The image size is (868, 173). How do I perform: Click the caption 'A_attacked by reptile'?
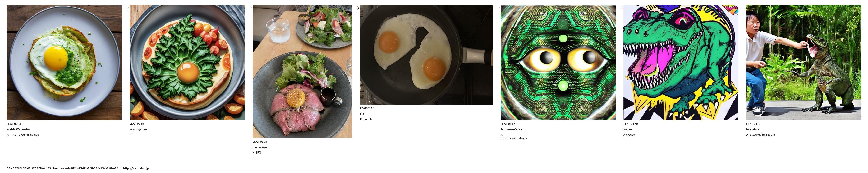[760, 135]
